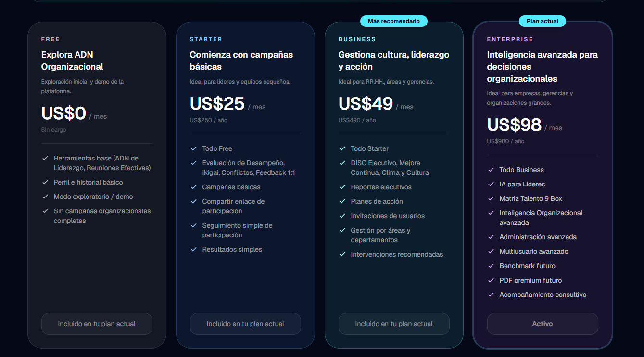Click the checkmark beside Resultados simples

[194, 249]
